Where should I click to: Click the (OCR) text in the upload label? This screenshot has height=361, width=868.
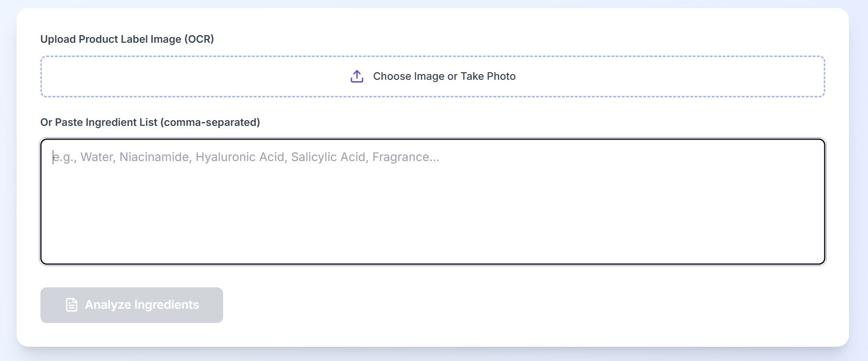(x=199, y=39)
